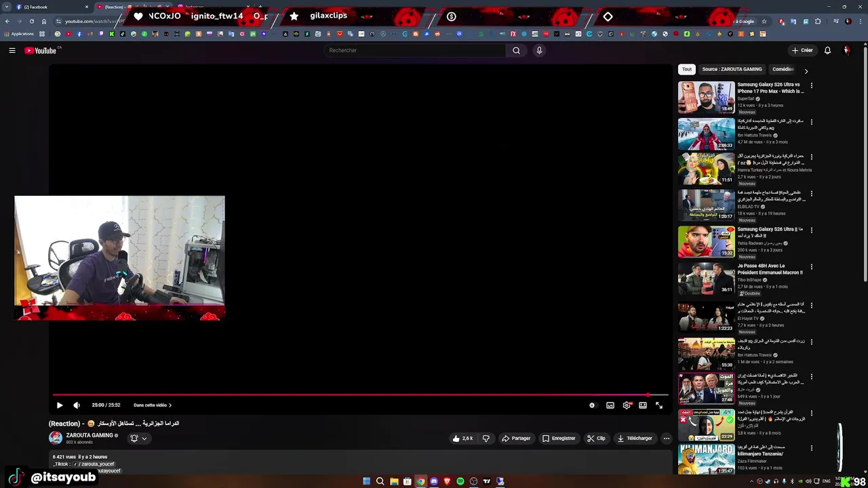The width and height of the screenshot is (868, 488).
Task: Click the Partager button
Action: pyautogui.click(x=516, y=439)
